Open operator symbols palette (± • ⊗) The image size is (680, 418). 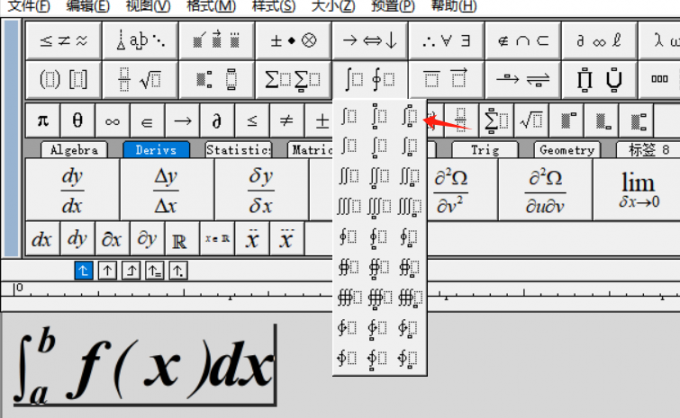293,40
